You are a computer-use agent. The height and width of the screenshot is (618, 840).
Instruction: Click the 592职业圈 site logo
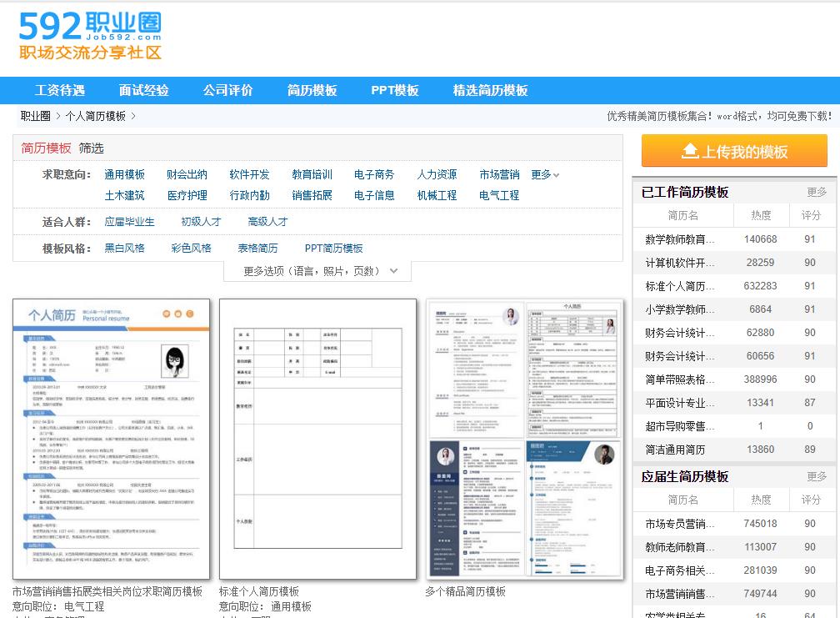tap(90, 37)
